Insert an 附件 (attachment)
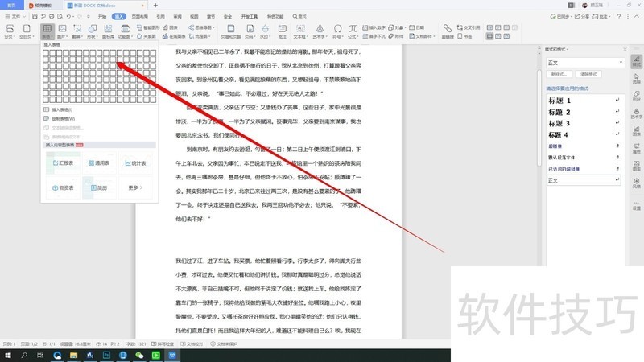This screenshot has width=644, height=362. click(x=395, y=36)
